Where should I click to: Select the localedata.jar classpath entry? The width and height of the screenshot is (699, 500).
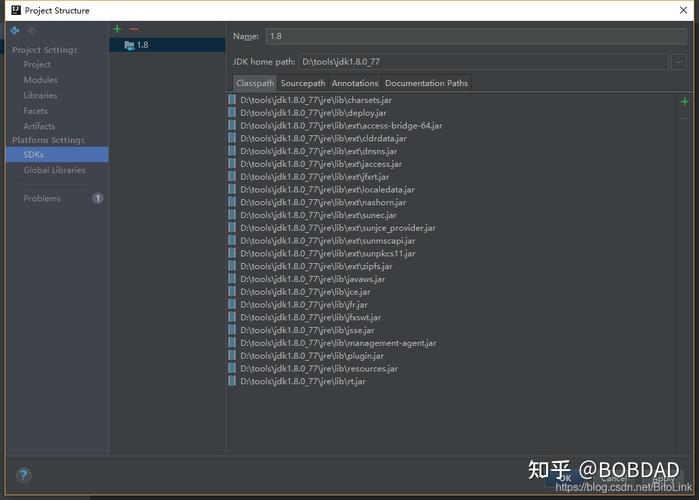tap(328, 189)
